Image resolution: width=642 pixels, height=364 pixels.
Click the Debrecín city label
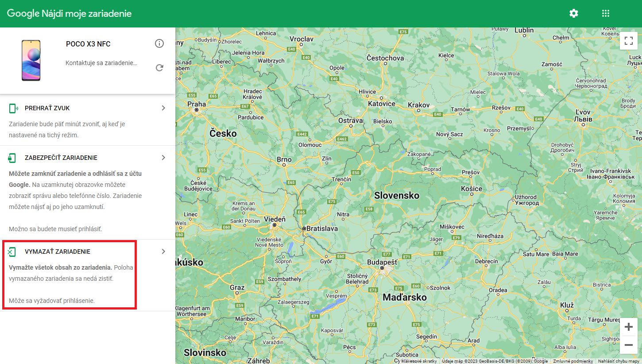pos(487,261)
